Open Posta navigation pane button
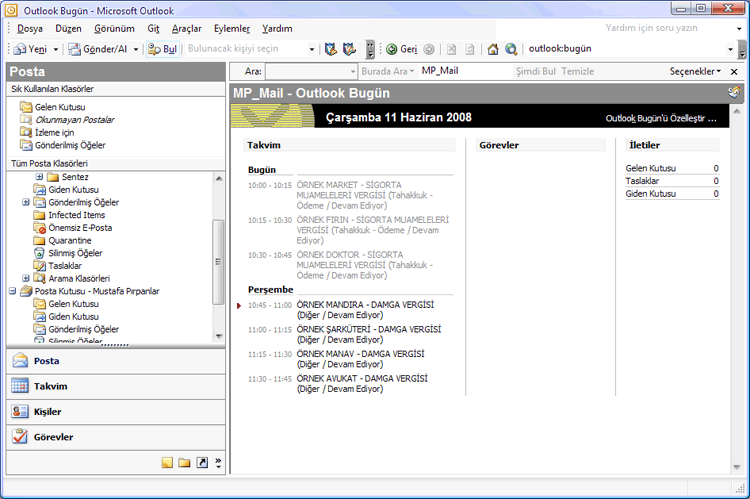Screen dimensions: 750x499 coord(116,361)
